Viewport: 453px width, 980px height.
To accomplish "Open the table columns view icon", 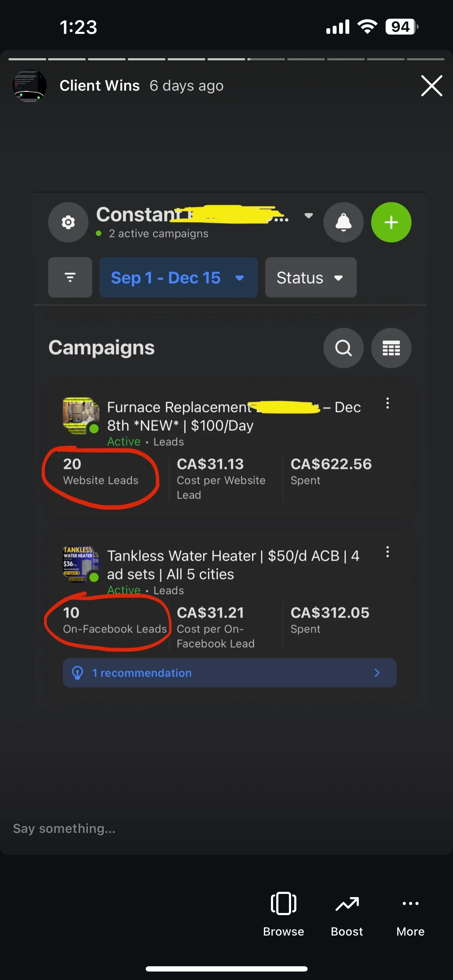I will [x=391, y=348].
